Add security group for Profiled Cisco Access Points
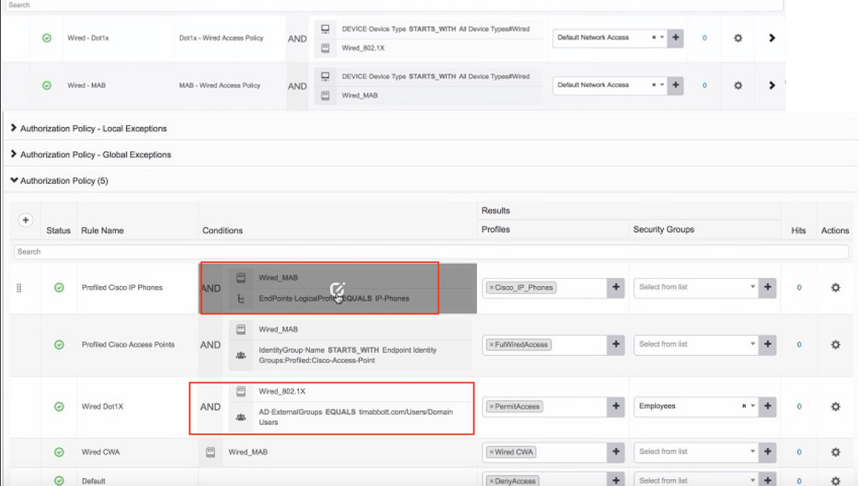The image size is (868, 486). 767,344
